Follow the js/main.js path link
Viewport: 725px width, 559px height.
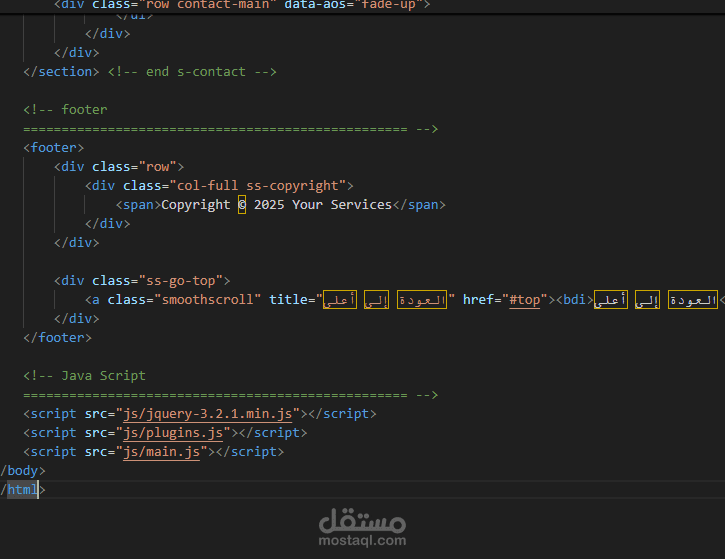coord(161,451)
